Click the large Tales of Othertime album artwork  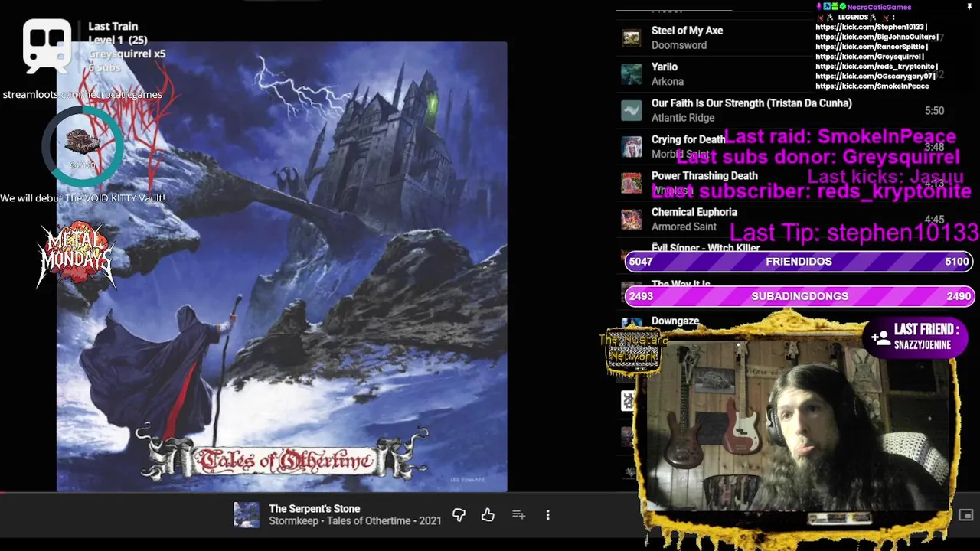282,266
